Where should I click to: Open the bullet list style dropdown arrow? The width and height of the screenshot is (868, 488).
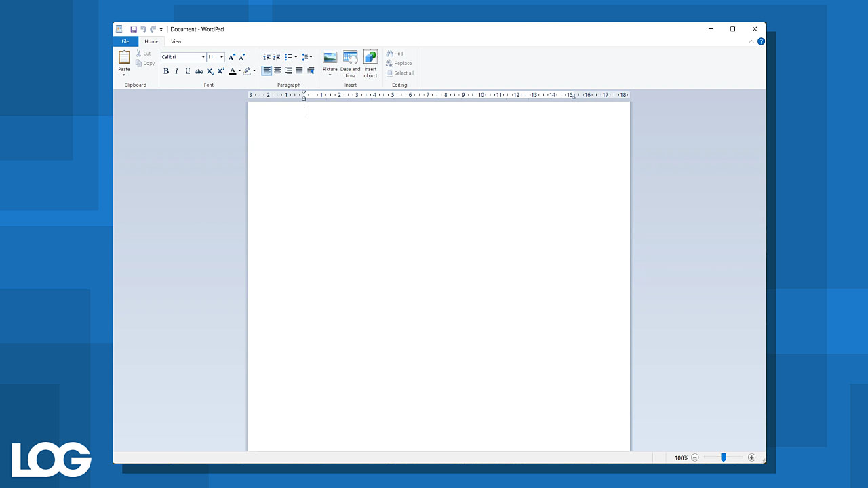pos(296,57)
